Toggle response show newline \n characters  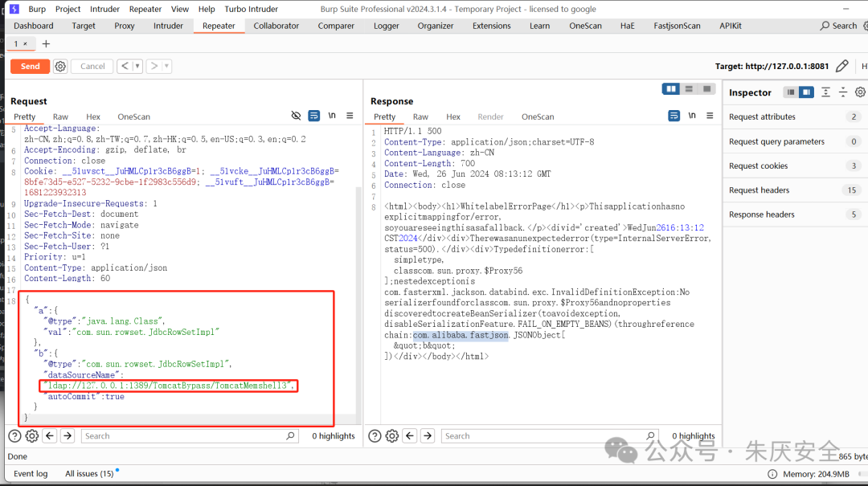tap(692, 116)
